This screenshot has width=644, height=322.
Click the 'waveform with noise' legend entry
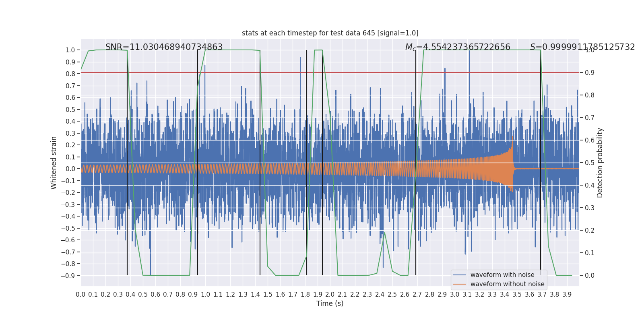coord(502,275)
